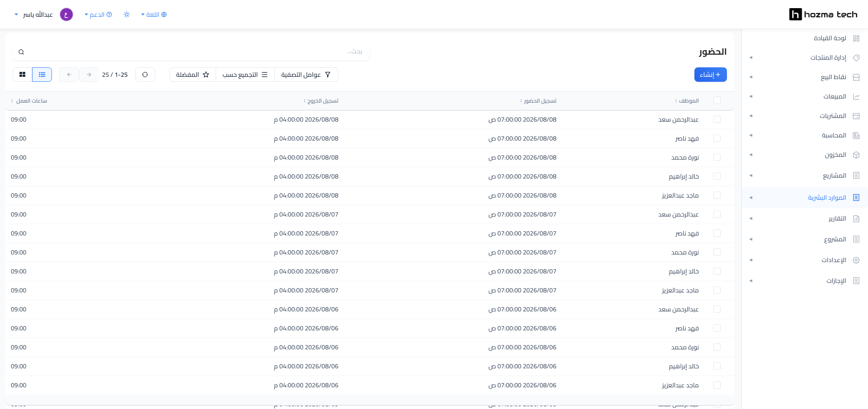
Task: Check the عبدالرحمن سعد 2026/08/08 row
Action: coord(717,119)
